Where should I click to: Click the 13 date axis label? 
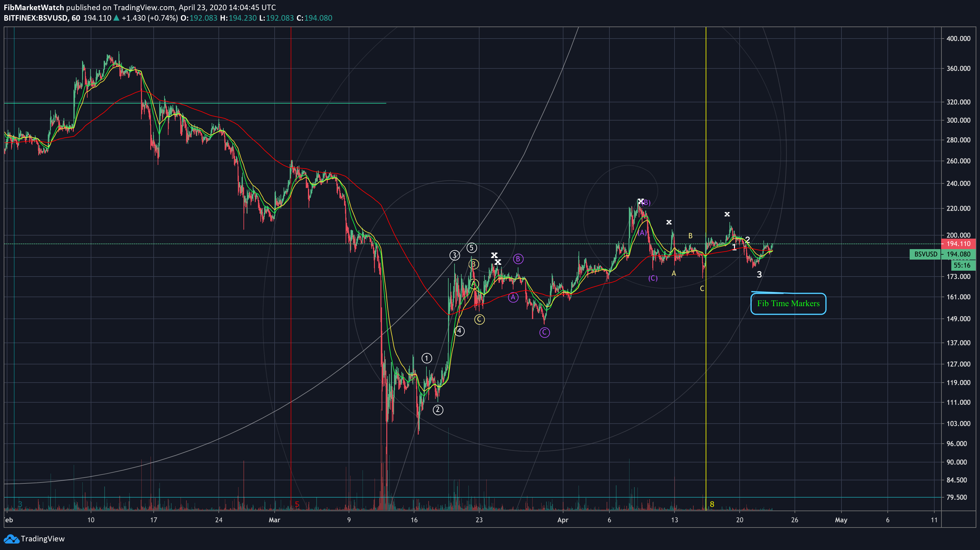point(675,520)
